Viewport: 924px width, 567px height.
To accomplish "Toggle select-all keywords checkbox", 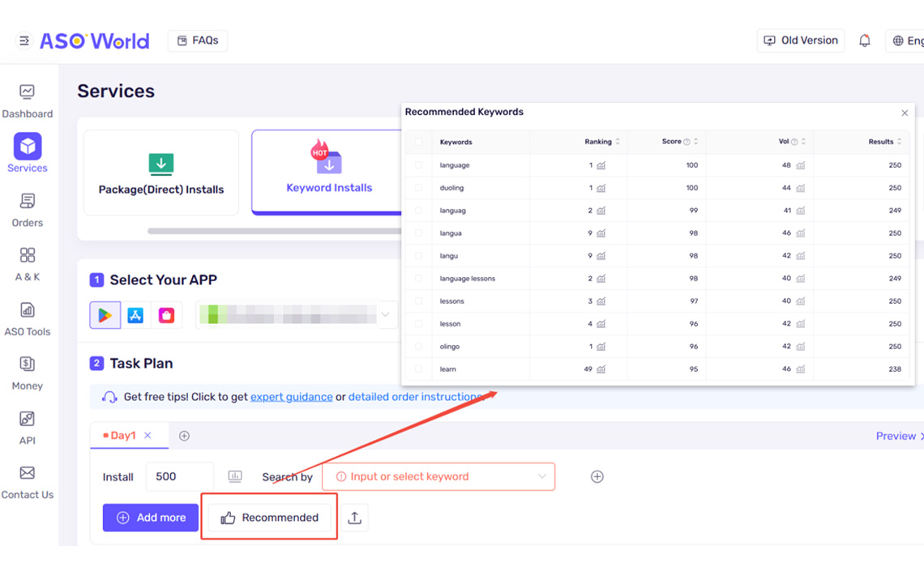I will tap(418, 142).
